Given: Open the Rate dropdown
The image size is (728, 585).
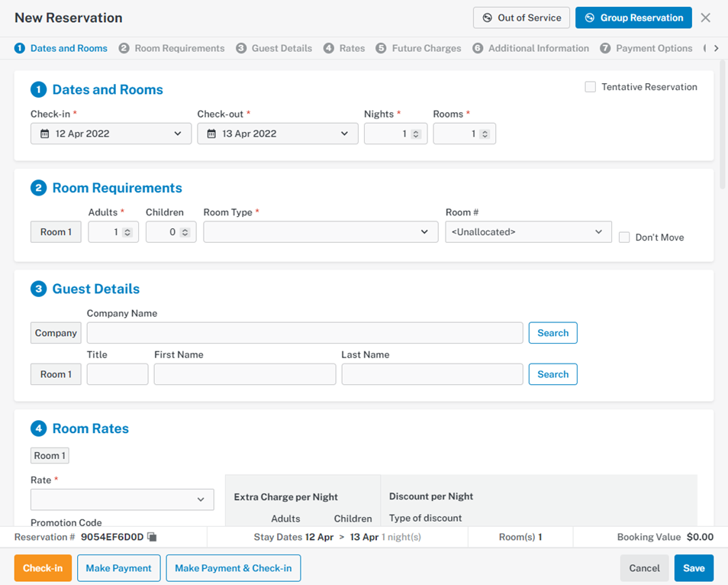Looking at the screenshot, I should 122,499.
